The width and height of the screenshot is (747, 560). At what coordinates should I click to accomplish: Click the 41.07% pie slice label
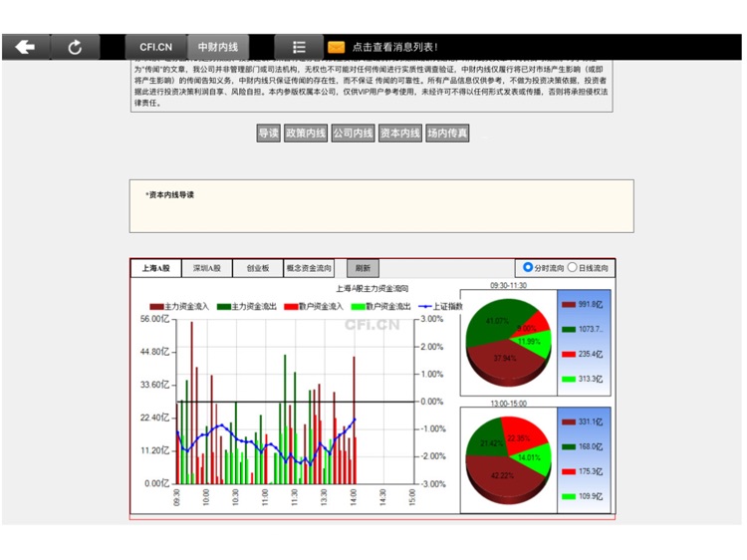tap(497, 321)
